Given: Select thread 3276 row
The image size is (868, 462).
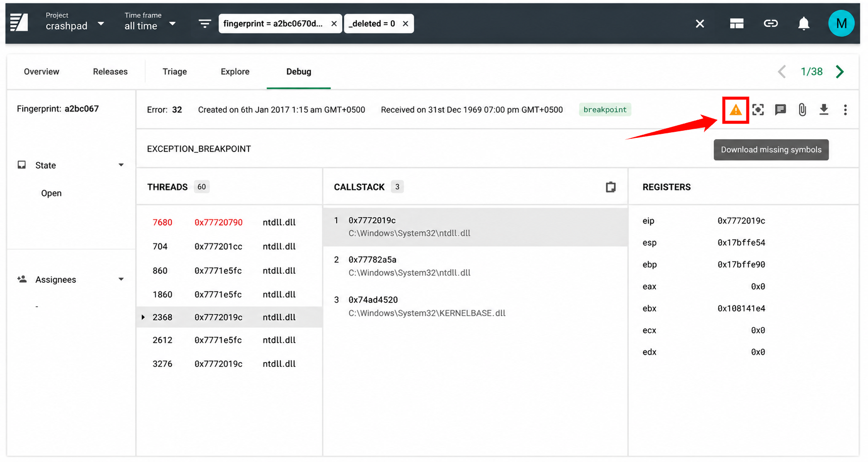Looking at the screenshot, I should [229, 364].
